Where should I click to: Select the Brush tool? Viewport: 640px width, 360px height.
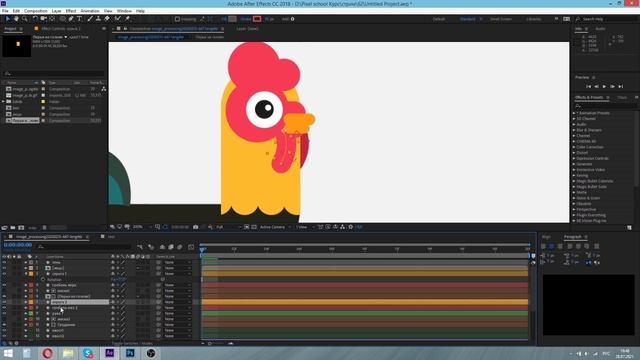coord(90,19)
